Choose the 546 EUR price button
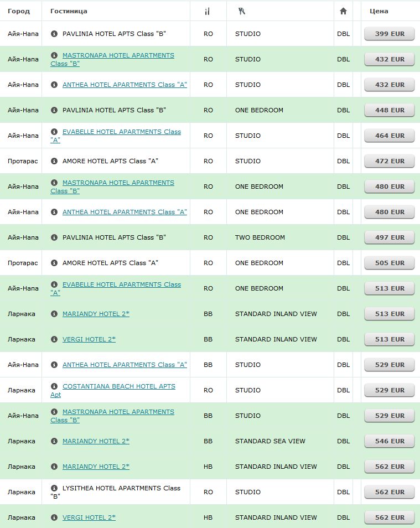The height and width of the screenshot is (528, 420). pos(390,441)
